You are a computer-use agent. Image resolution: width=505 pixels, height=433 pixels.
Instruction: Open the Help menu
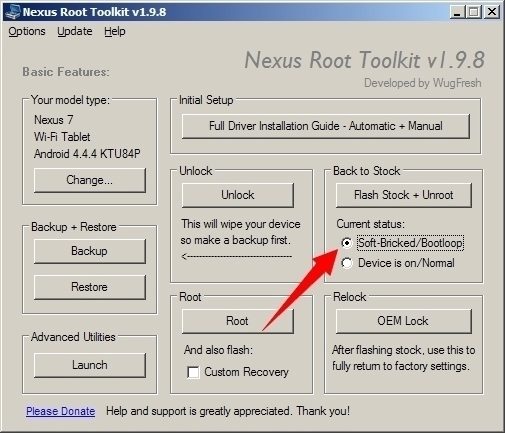coord(115,31)
